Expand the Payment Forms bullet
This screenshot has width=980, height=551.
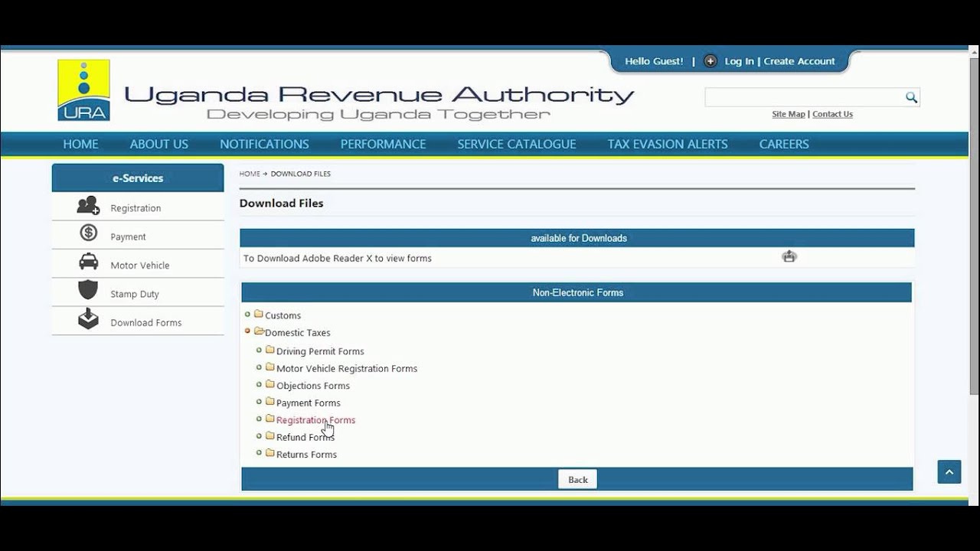point(259,402)
